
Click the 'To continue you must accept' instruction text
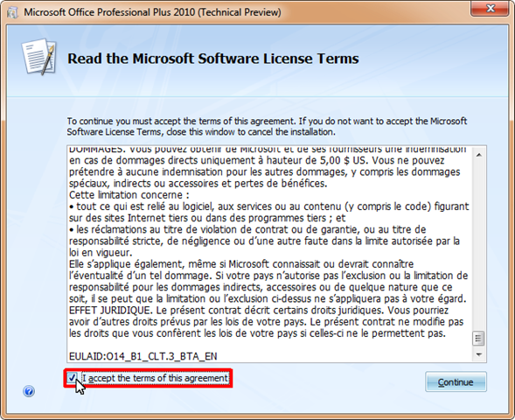[x=267, y=127]
